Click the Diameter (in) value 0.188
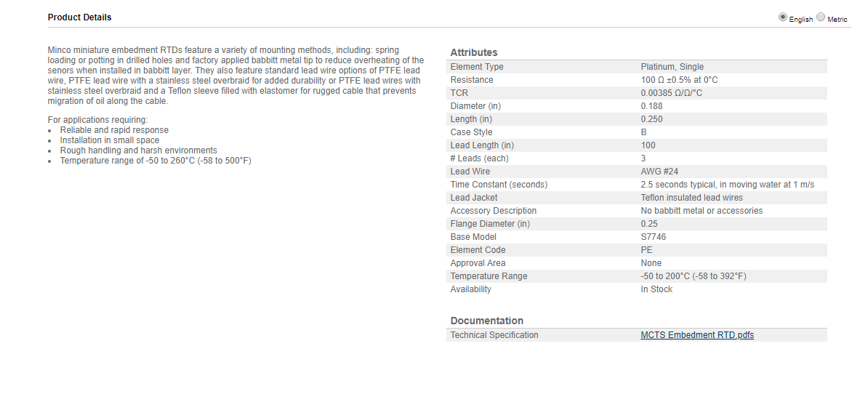This screenshot has height=394, width=868. click(651, 105)
